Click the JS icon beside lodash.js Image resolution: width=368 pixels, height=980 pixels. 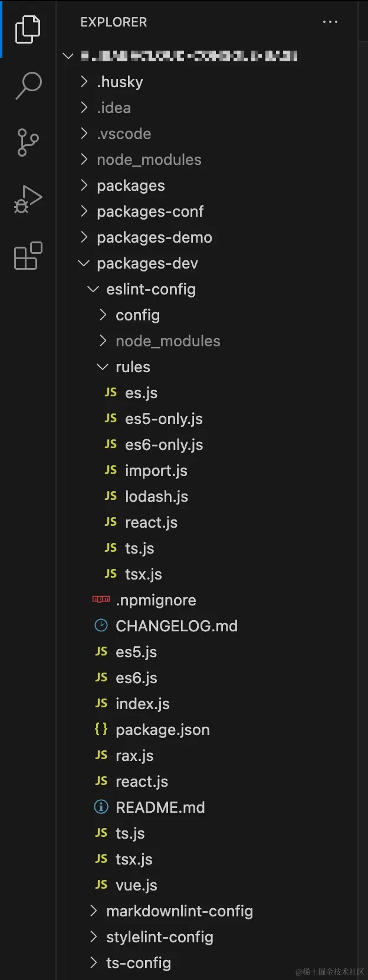111,496
